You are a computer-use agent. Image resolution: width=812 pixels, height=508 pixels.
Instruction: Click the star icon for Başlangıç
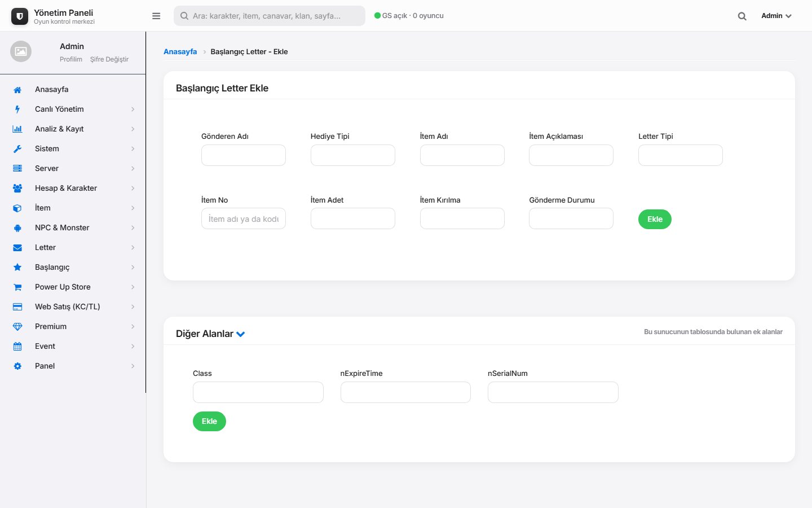[x=17, y=268]
